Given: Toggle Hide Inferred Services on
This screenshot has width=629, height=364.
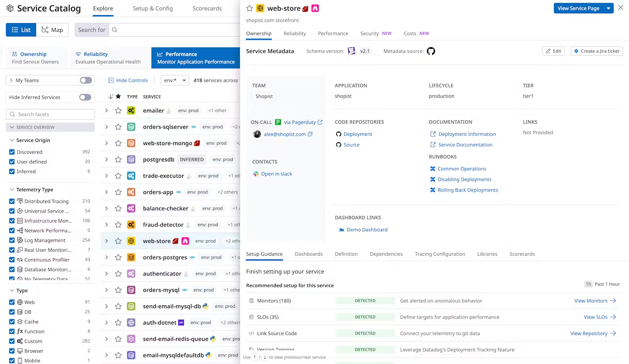Looking at the screenshot, I should [85, 97].
